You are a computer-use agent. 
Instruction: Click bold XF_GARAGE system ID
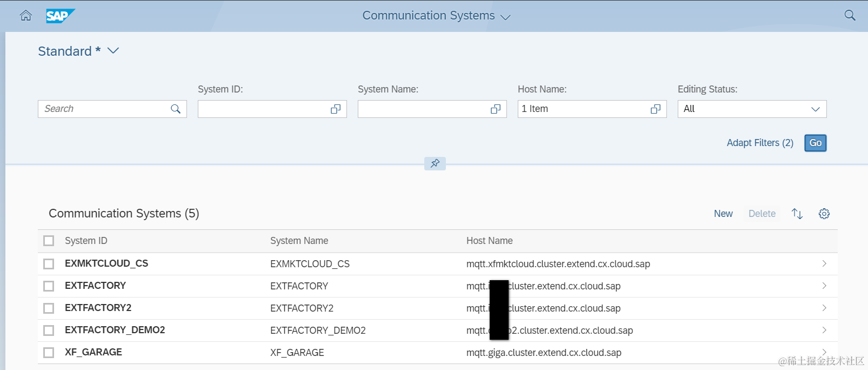(x=94, y=352)
